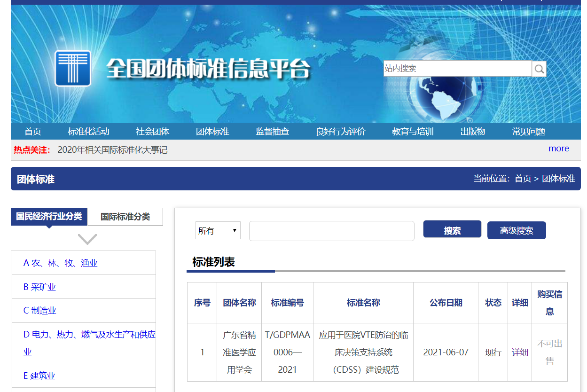The image size is (587, 392).
Task: Select the 国民经济行业分类 tab
Action: [x=49, y=216]
